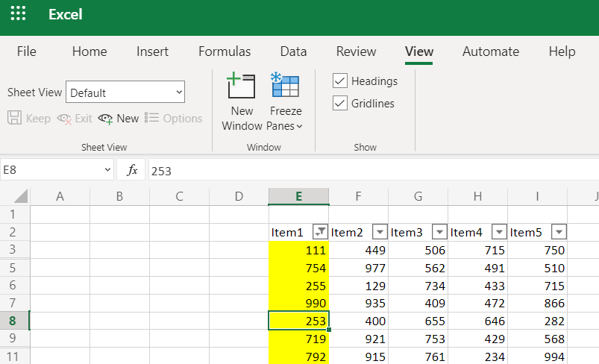Select yellow cell with value 754
This screenshot has width=599, height=364.
[x=298, y=268]
